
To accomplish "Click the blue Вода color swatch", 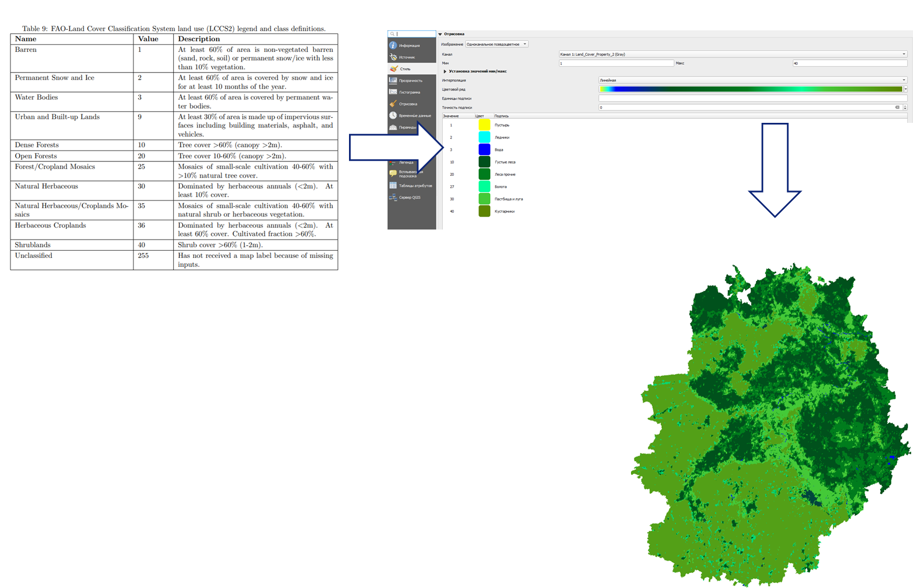I will pyautogui.click(x=484, y=150).
